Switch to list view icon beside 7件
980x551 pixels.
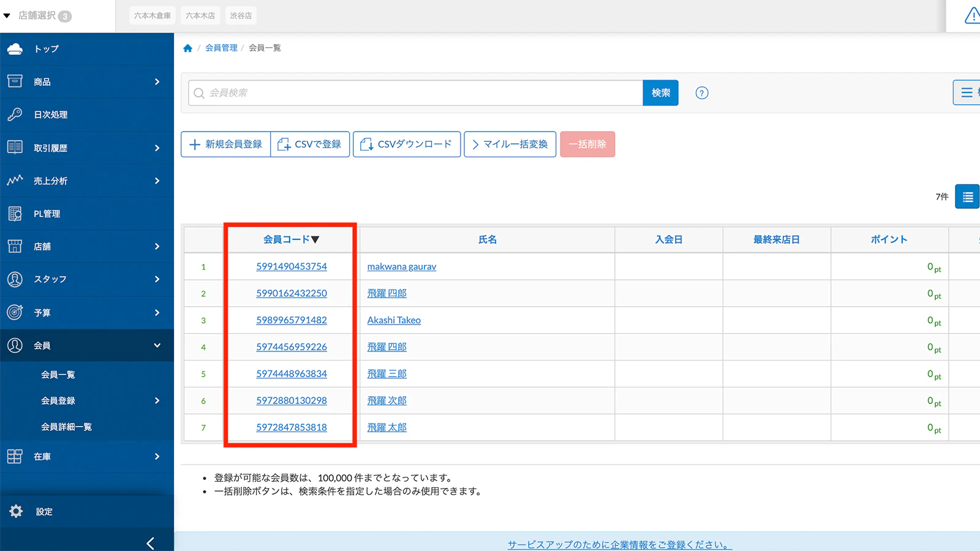[967, 197]
